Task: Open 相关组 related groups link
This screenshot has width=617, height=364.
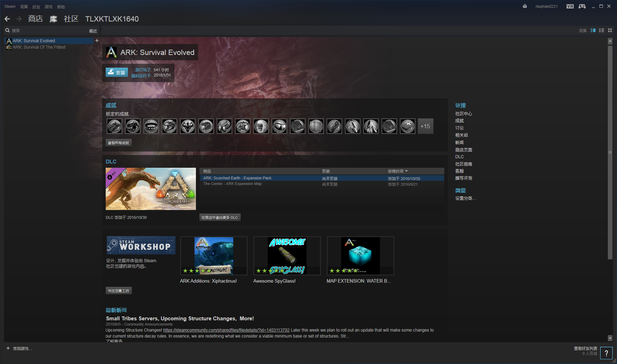Action: click(x=462, y=135)
